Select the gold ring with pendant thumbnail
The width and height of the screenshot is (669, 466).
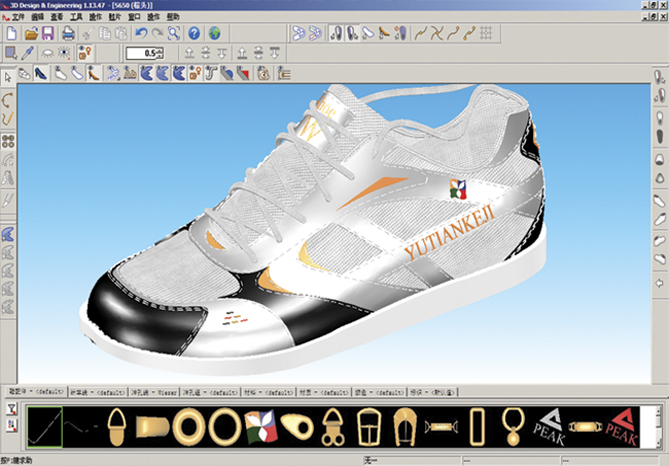point(512,427)
